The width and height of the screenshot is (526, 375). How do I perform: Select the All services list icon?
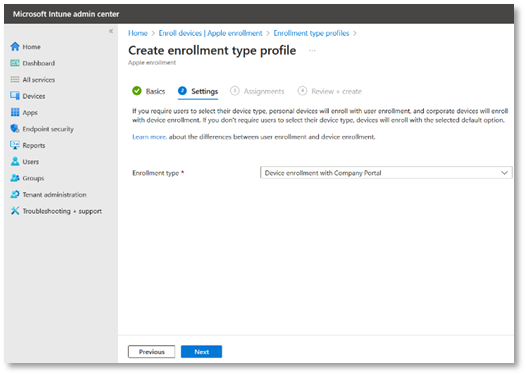15,79
